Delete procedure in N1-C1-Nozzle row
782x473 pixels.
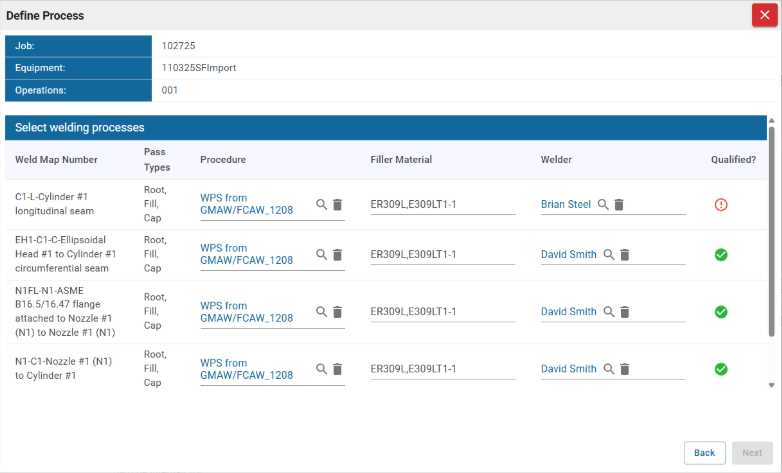pyautogui.click(x=337, y=369)
